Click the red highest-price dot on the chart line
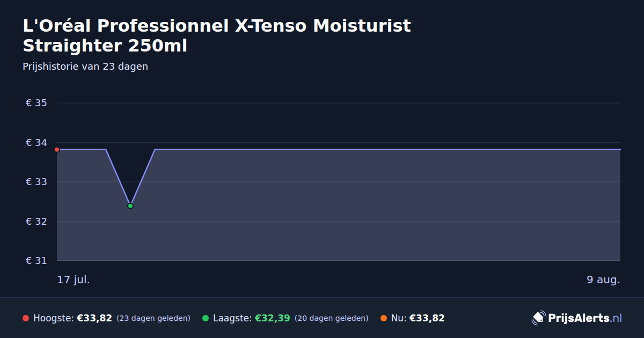Screen dimensions: 644x338 (57, 150)
